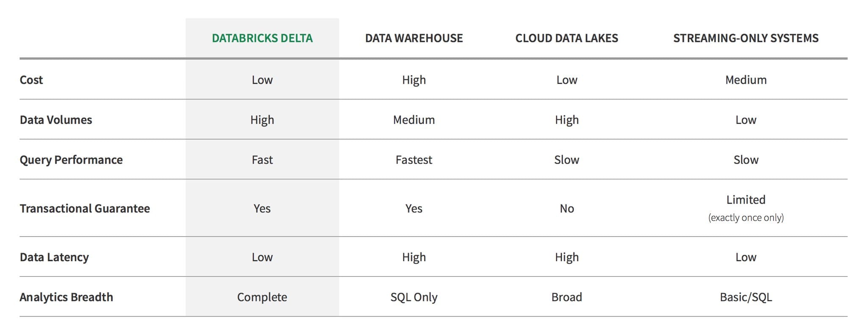Image resolution: width=868 pixels, height=335 pixels.
Task: Select the SQL Only cell
Action: click(x=414, y=297)
